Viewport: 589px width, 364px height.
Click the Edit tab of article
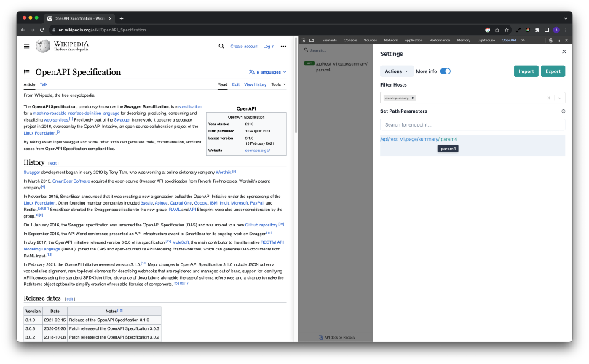pos(235,84)
